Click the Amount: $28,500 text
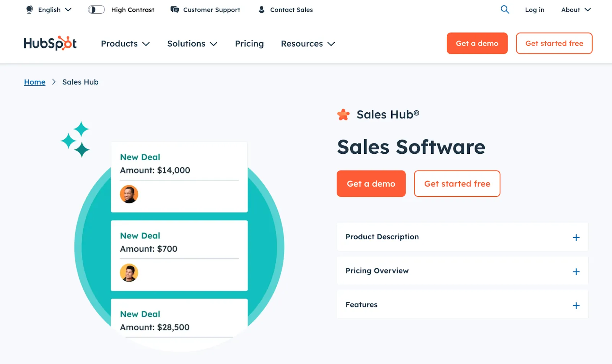 point(155,327)
